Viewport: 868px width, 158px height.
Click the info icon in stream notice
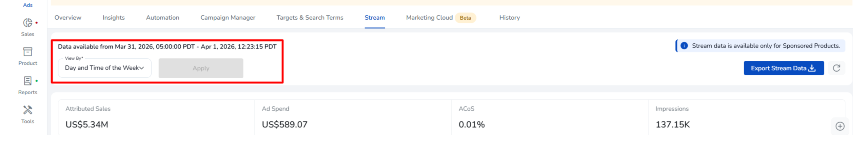click(x=684, y=46)
